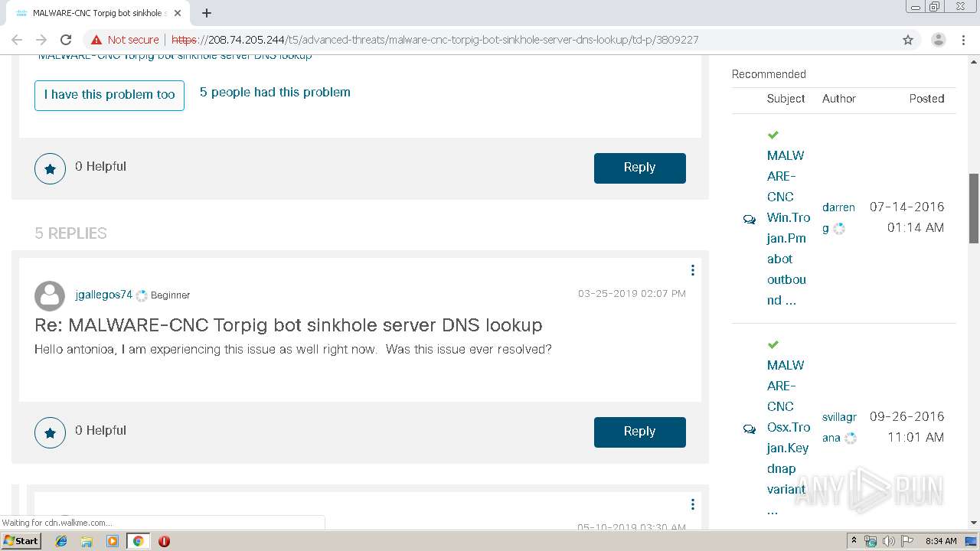Click solved checkmark on Pmabot topic

pos(773,135)
